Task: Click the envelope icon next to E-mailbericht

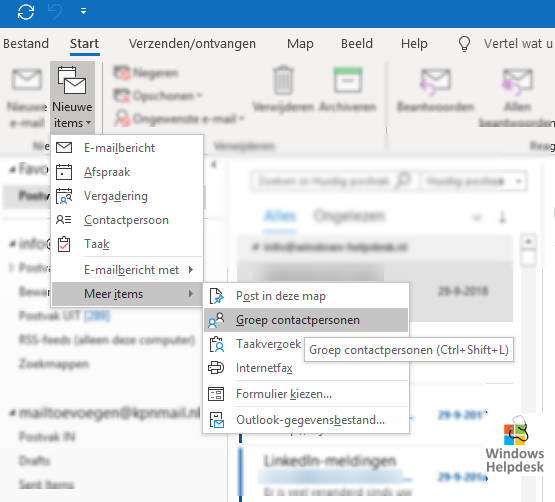Action: [x=64, y=147]
